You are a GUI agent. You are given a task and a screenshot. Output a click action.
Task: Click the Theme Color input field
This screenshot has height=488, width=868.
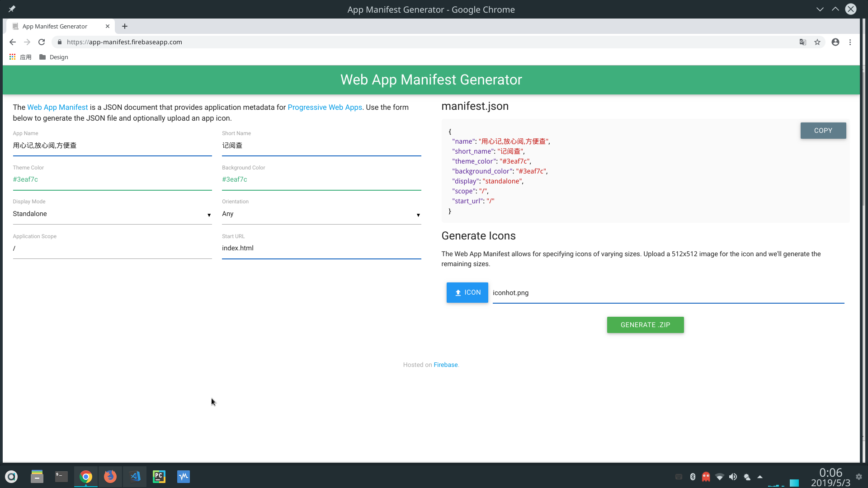[x=112, y=179]
